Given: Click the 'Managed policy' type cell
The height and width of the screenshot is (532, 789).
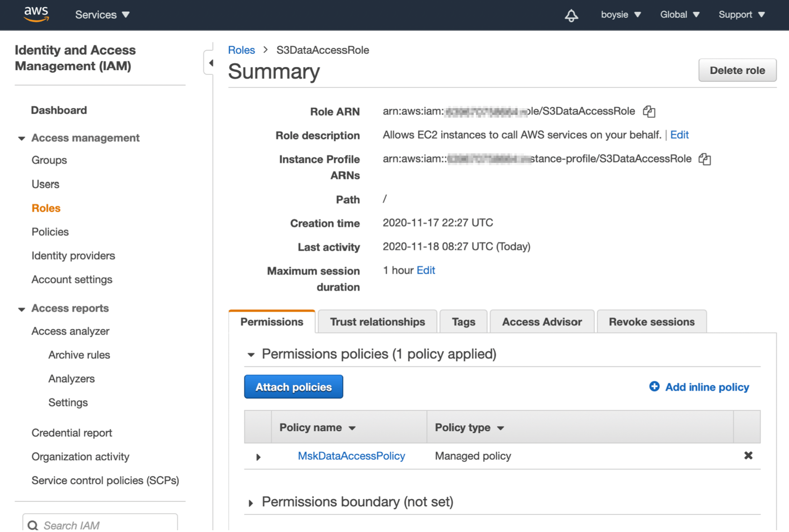Looking at the screenshot, I should pyautogui.click(x=473, y=456).
